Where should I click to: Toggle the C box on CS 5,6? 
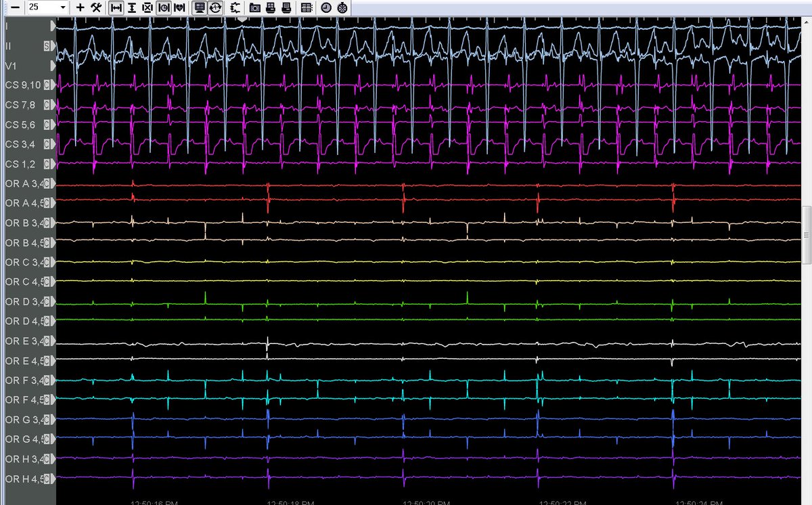point(47,125)
